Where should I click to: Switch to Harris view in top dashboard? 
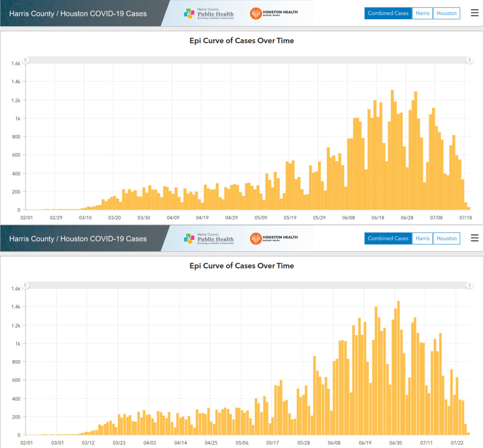tap(422, 13)
